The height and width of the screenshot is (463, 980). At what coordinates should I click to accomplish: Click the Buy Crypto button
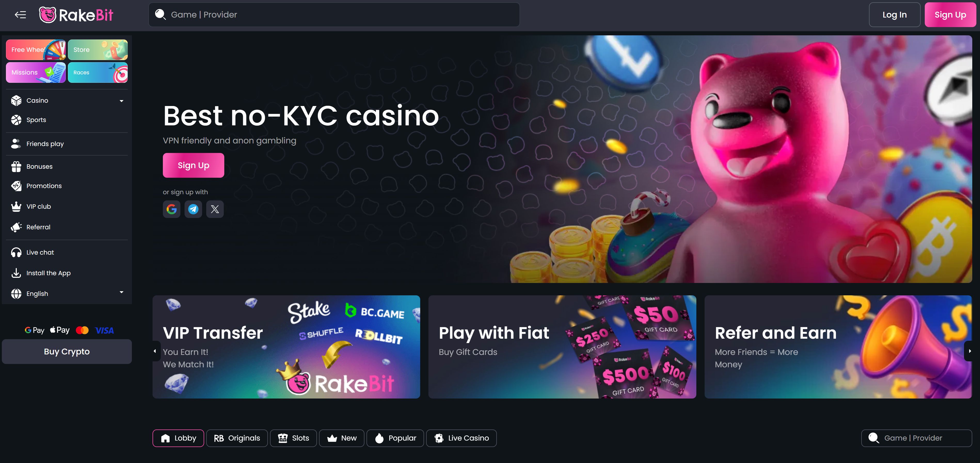[x=67, y=352]
